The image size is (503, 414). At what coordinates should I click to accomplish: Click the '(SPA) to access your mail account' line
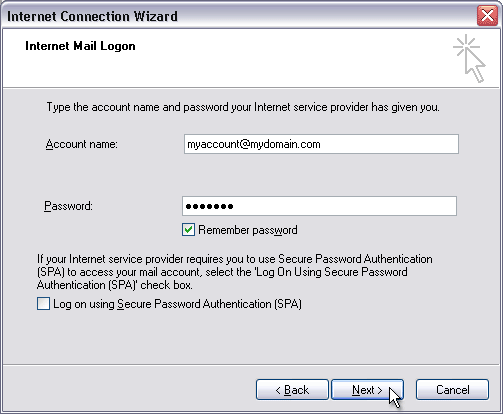point(222,272)
